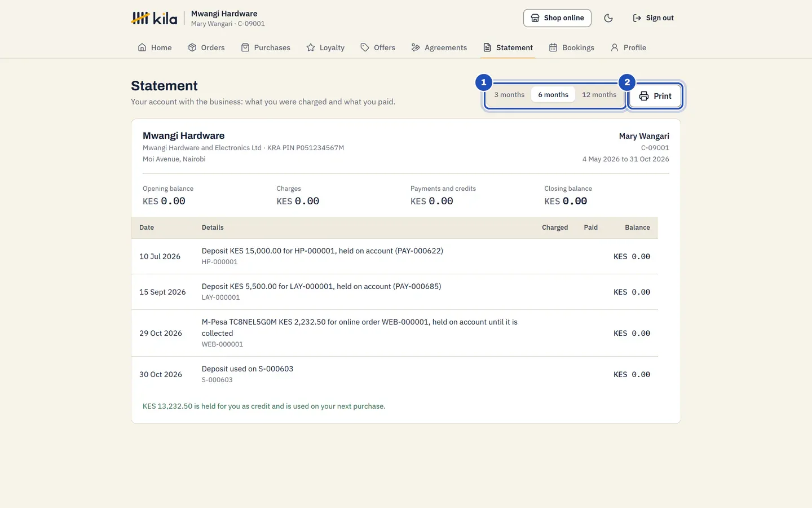Open the Shop online button
Image resolution: width=812 pixels, height=508 pixels.
[x=557, y=18]
